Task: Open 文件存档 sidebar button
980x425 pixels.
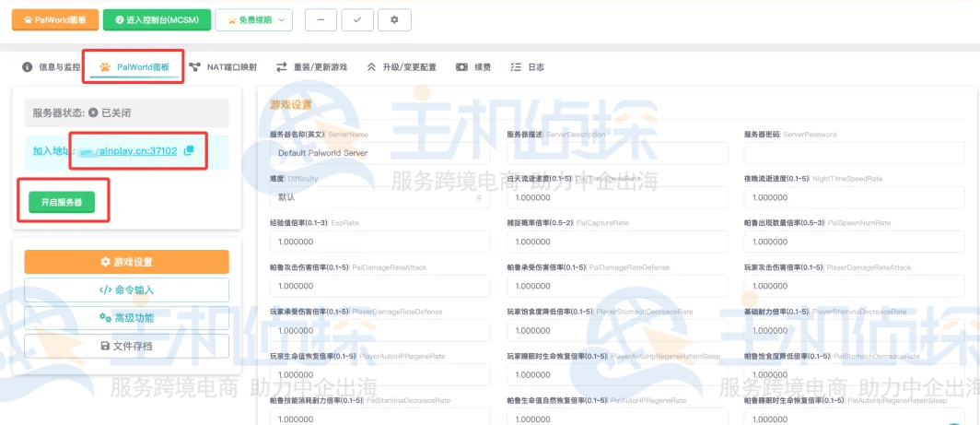Action: [x=127, y=346]
